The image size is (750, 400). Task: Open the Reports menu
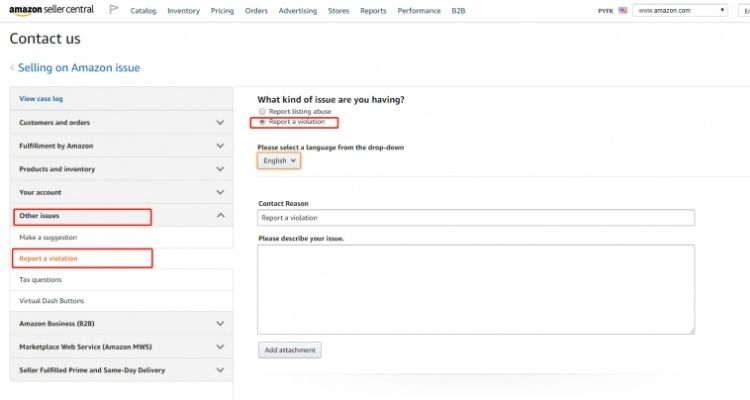click(373, 11)
